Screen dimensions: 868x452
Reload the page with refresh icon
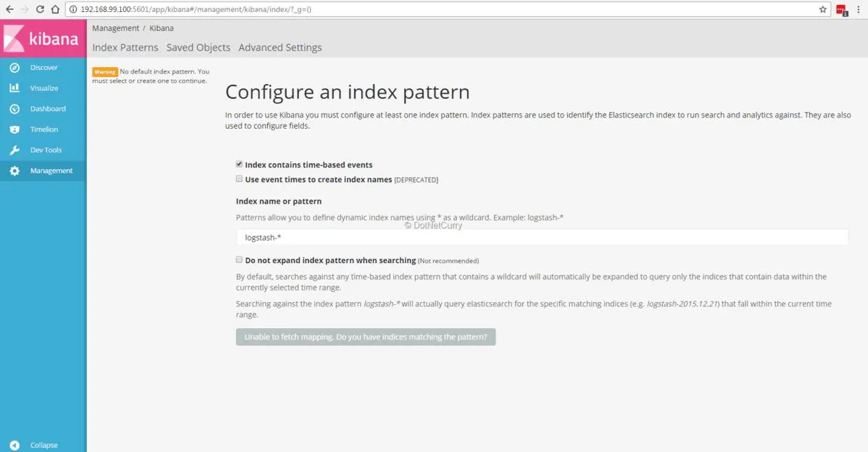pyautogui.click(x=40, y=9)
